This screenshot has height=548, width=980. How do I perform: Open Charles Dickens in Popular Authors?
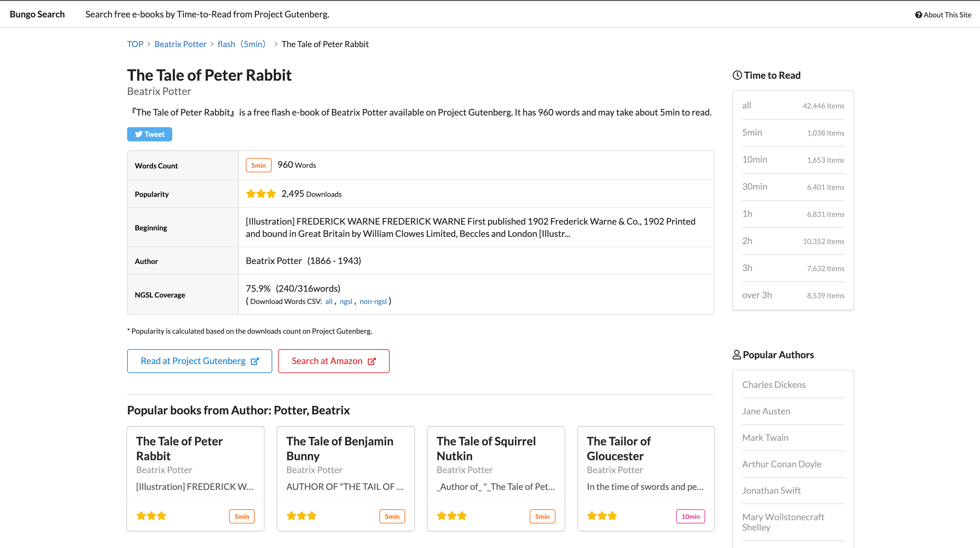[x=774, y=385]
